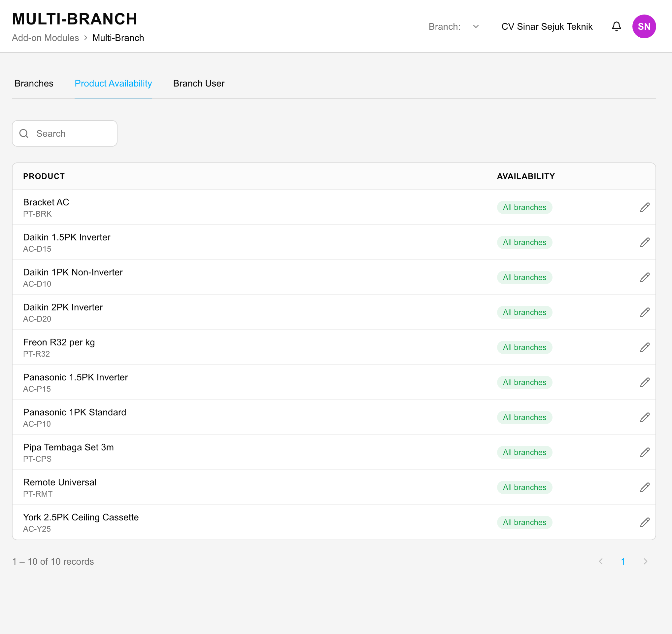
Task: Select product name Daikin 1PK Non-Inverter
Action: click(73, 272)
